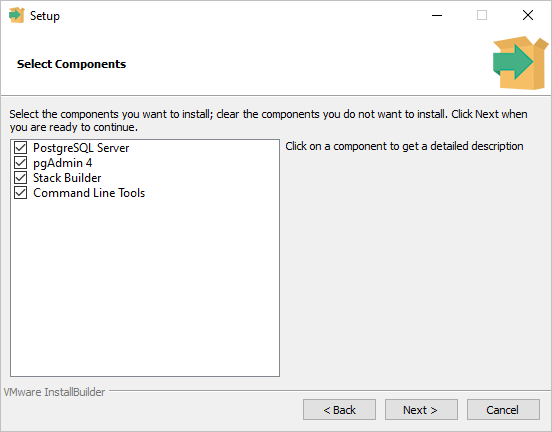Toggle the pgAdmin 4 checkbox
This screenshot has height=432, width=552.
pyautogui.click(x=20, y=163)
